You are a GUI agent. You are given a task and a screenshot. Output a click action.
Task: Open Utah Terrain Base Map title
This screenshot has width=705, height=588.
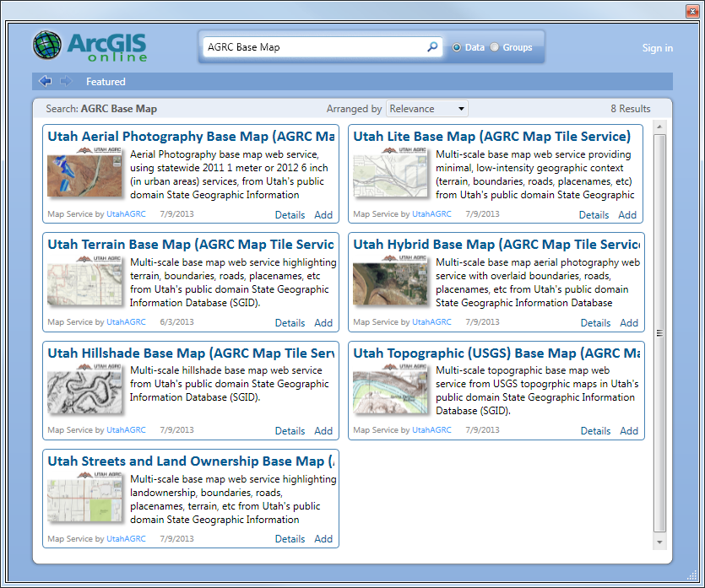191,245
